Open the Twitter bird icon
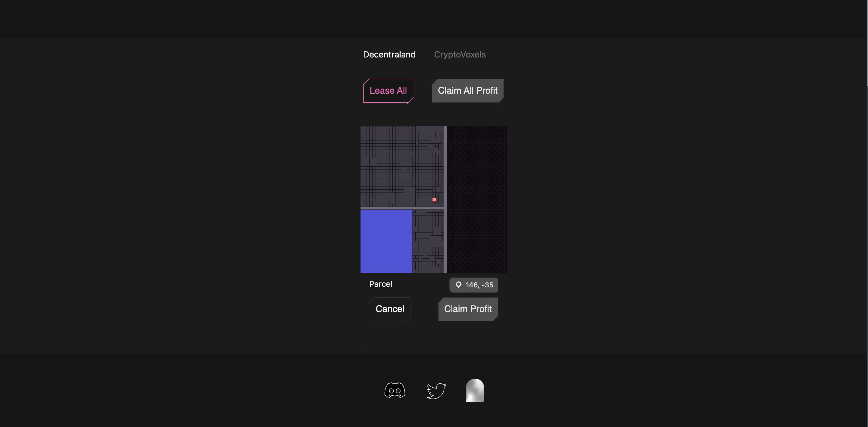The image size is (868, 427). [x=436, y=391]
